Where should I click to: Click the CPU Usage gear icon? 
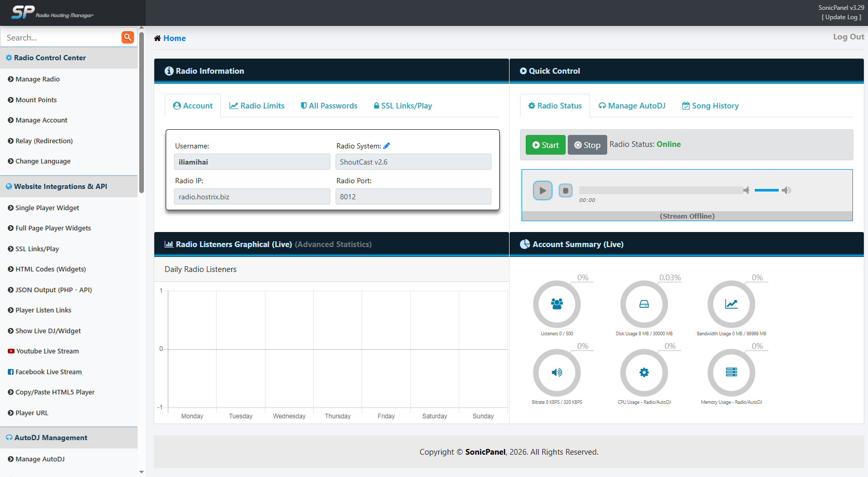(644, 372)
